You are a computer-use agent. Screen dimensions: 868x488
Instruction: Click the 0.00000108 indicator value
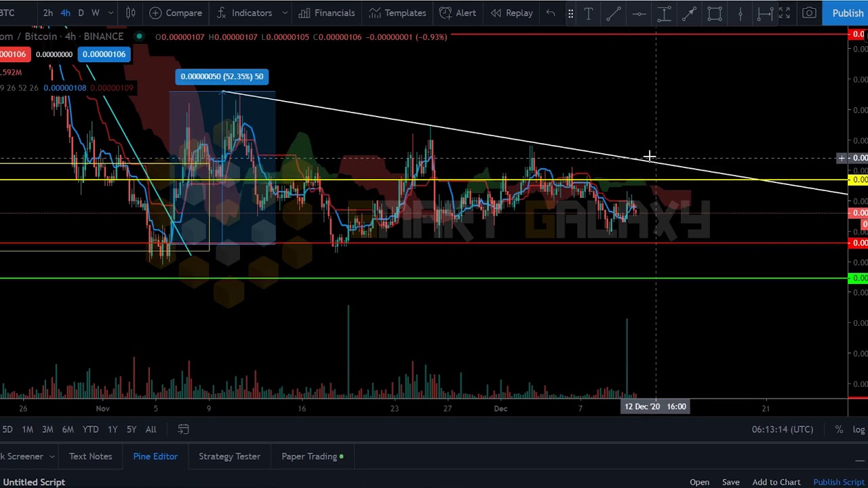[x=65, y=87]
